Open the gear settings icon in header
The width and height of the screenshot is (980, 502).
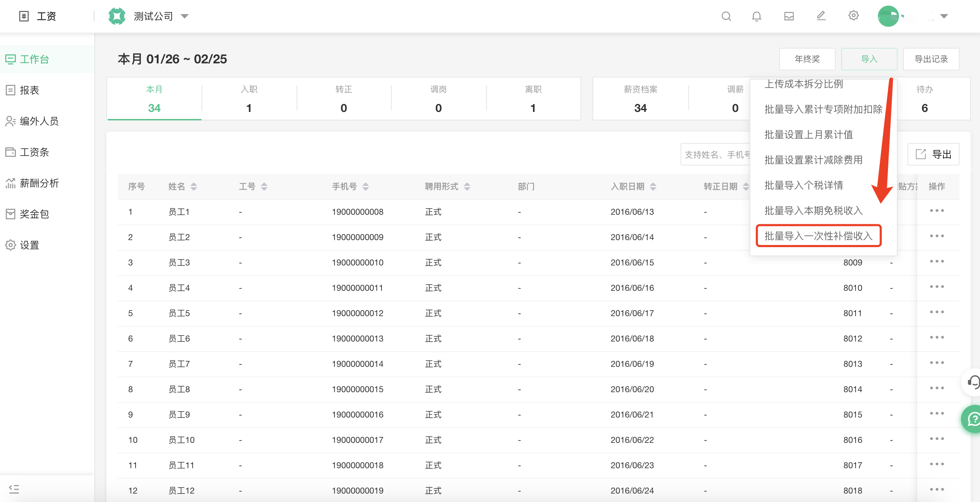click(853, 15)
